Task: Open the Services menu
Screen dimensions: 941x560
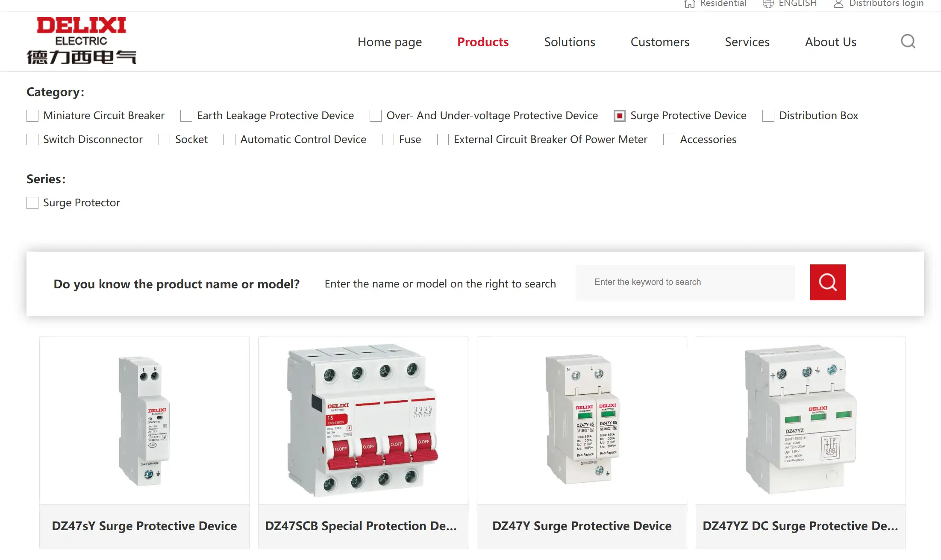Action: 747,42
